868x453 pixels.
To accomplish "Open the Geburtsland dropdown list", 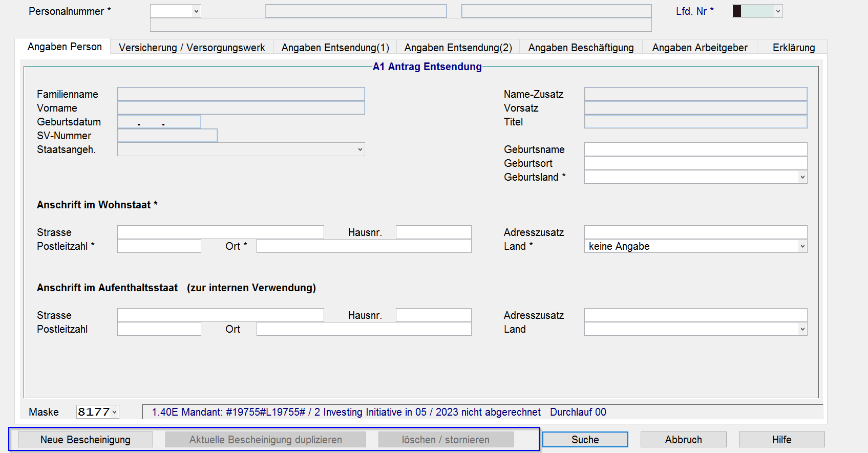I will pyautogui.click(x=802, y=177).
